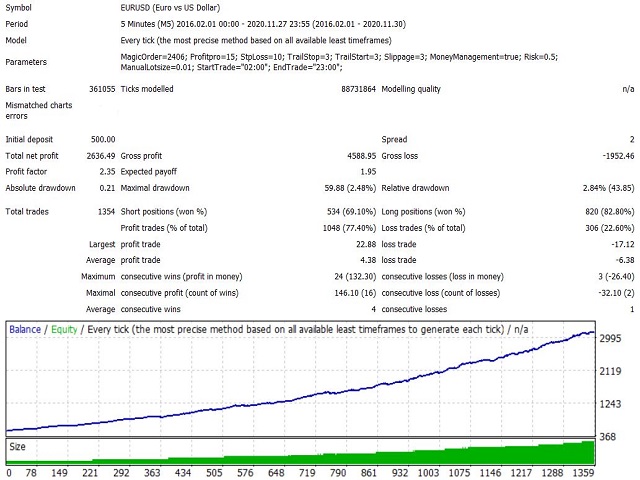Click the Profit factor value 2.35
640x480 pixels.
coord(107,172)
